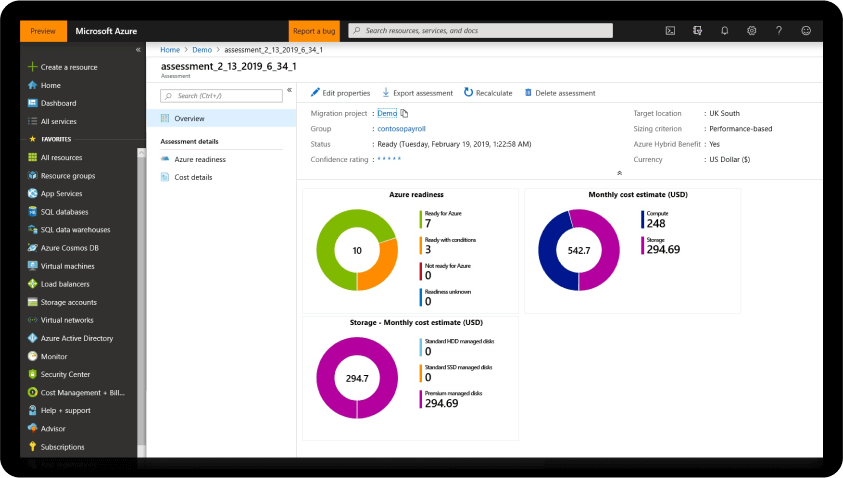Open Azure readiness menu item

(199, 159)
